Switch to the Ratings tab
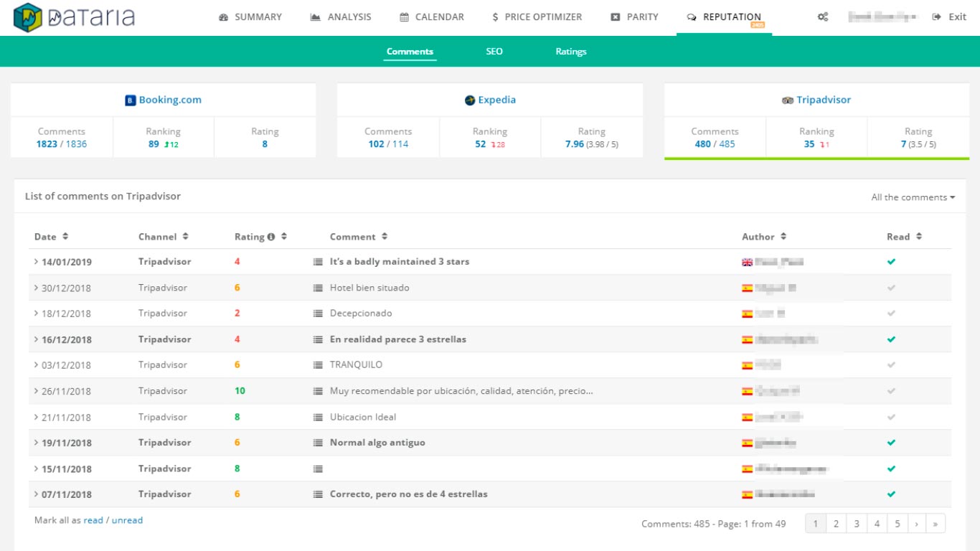980x551 pixels. (571, 52)
